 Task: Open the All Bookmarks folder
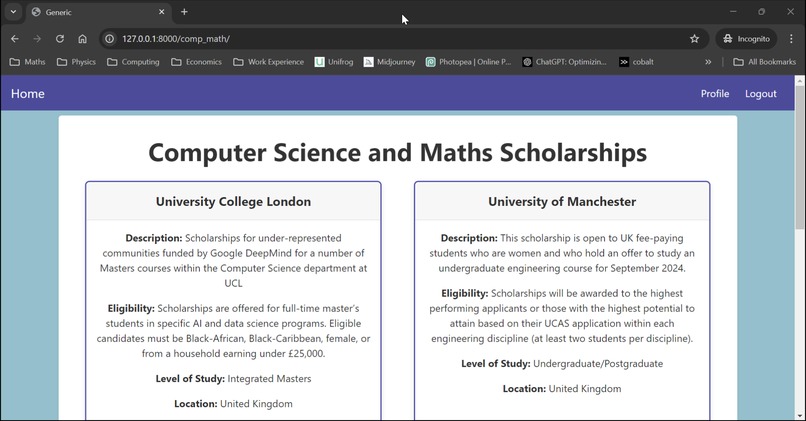[765, 62]
